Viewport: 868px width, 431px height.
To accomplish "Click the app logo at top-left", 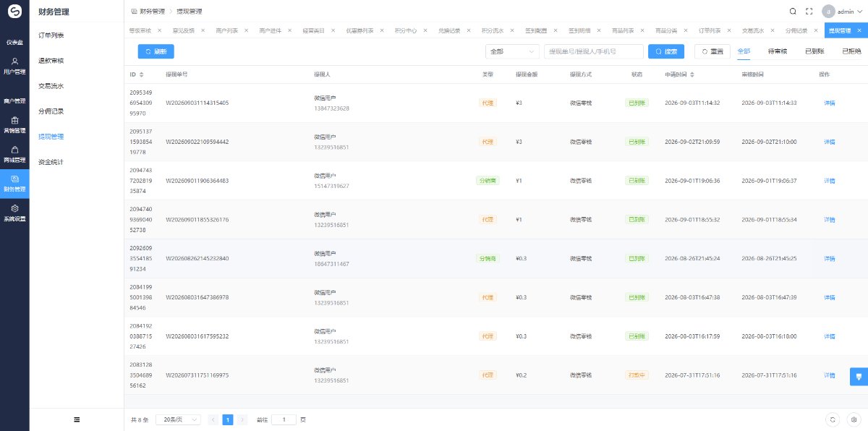I will point(14,12).
